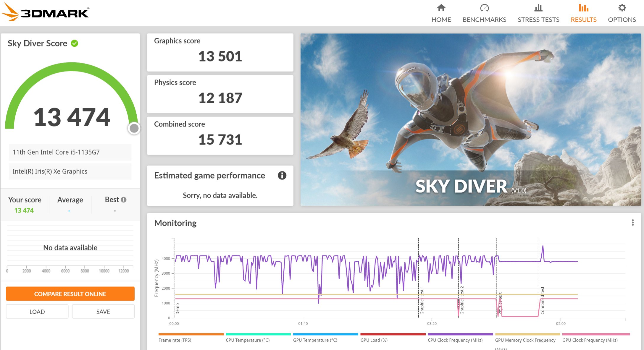Click the Home house icon
Screen dimensions: 644x350
(441, 8)
